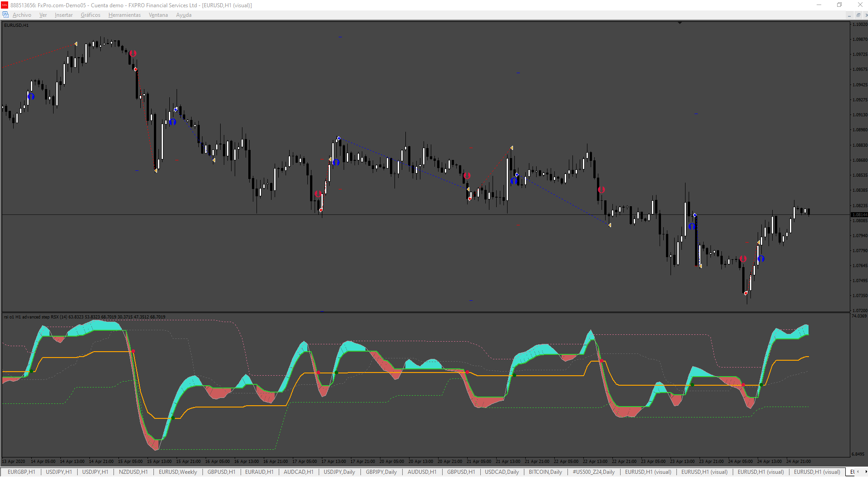Open the Archivo menu
The height and width of the screenshot is (477, 868).
point(22,15)
